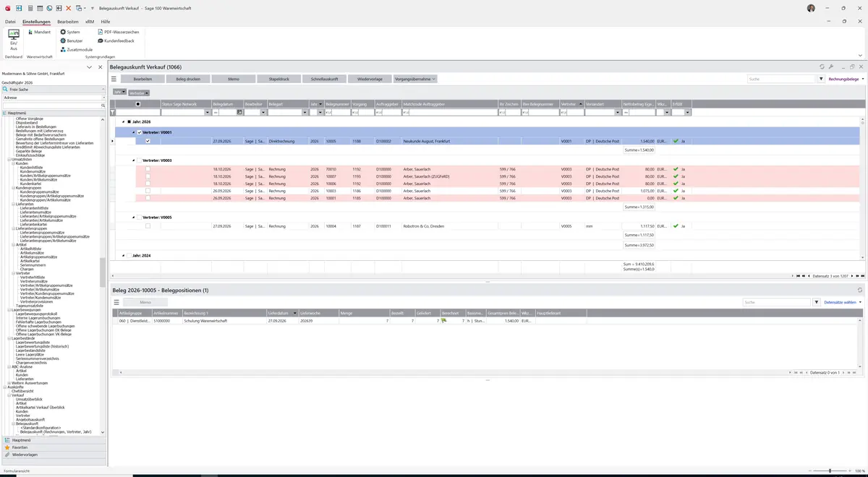This screenshot has width=868, height=477.
Task: Open Zusatzmodule from the ribbon
Action: pyautogui.click(x=76, y=50)
